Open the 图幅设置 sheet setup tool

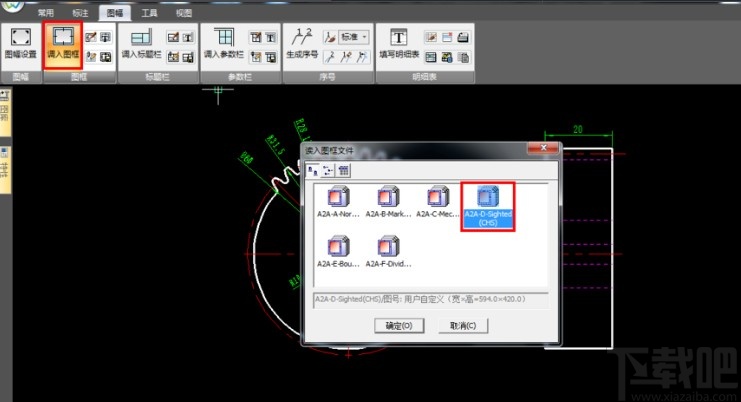click(20, 43)
